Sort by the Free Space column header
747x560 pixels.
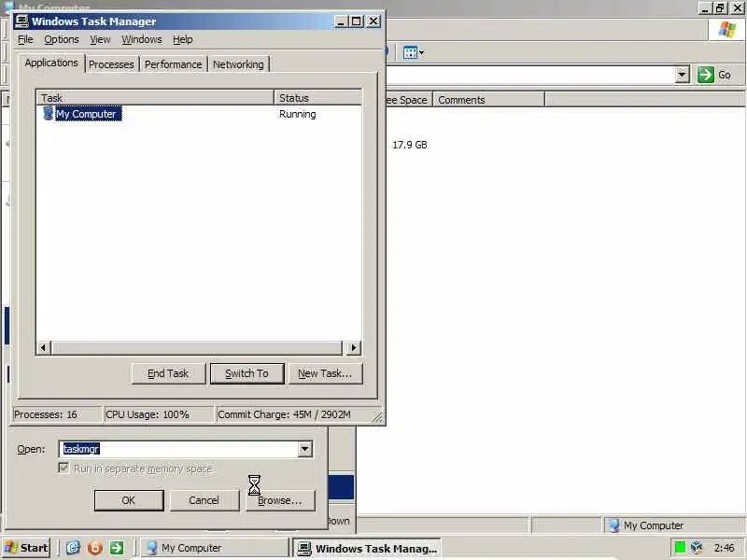(409, 100)
